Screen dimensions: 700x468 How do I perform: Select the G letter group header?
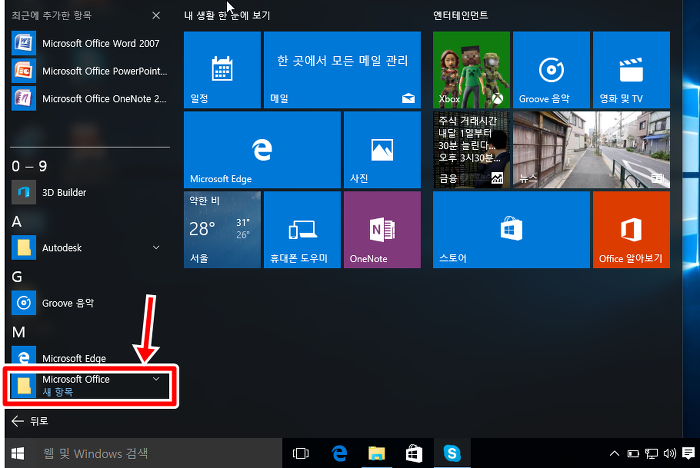[x=17, y=277]
